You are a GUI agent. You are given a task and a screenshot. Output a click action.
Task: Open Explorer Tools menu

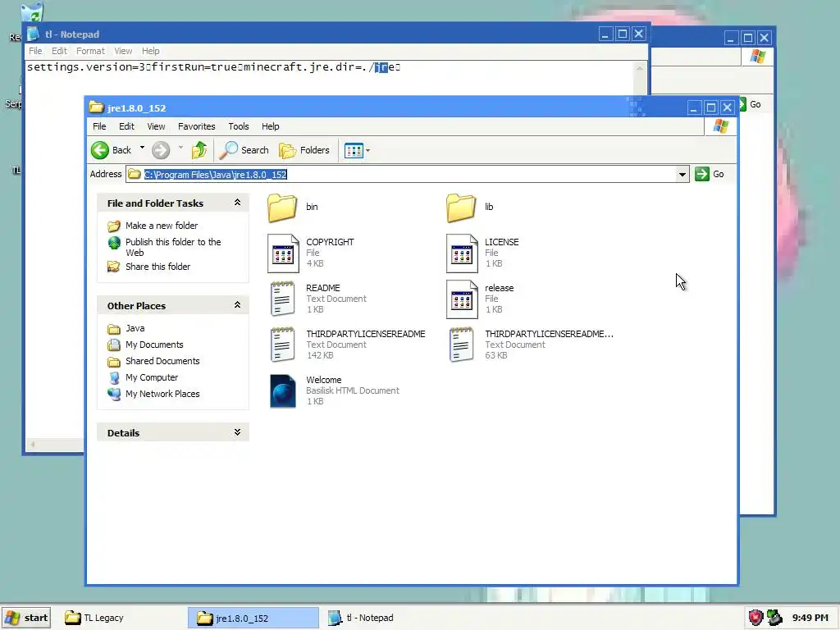[x=239, y=126]
